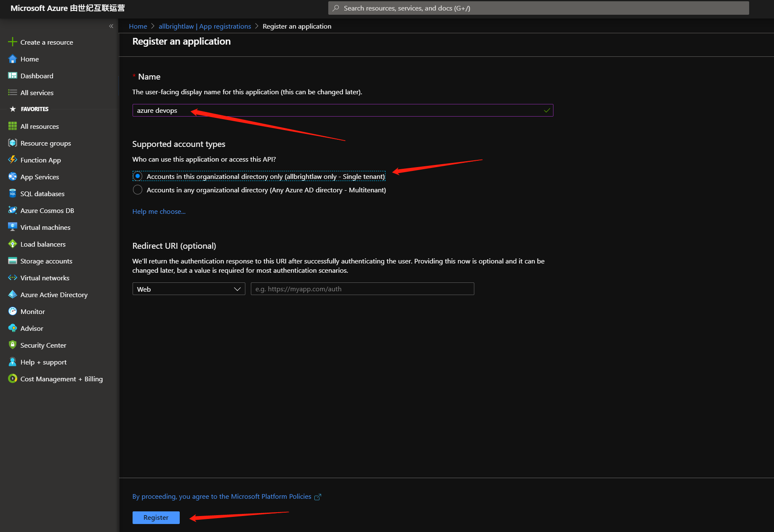Focus the Search resources, services, and docs box
This screenshot has width=774, height=532.
click(538, 8)
